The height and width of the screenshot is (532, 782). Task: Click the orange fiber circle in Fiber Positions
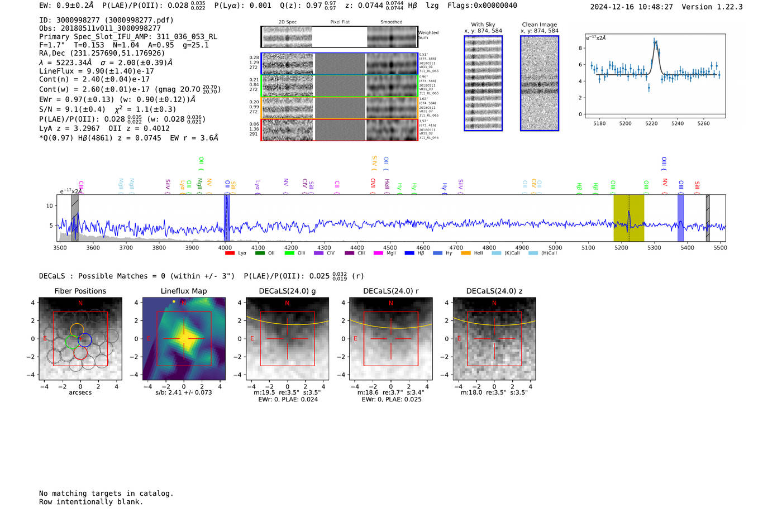coord(77,330)
